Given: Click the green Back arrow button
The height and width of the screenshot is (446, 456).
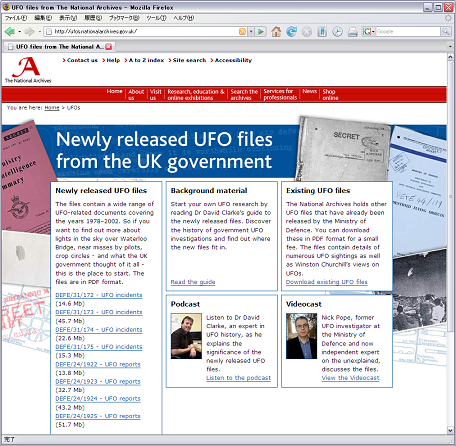Looking at the screenshot, I should coord(9,32).
